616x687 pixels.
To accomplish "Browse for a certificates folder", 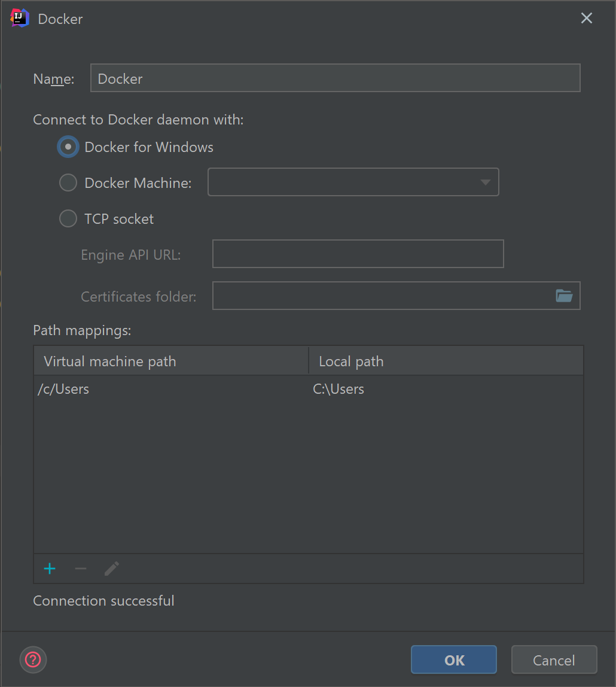I will (x=565, y=295).
